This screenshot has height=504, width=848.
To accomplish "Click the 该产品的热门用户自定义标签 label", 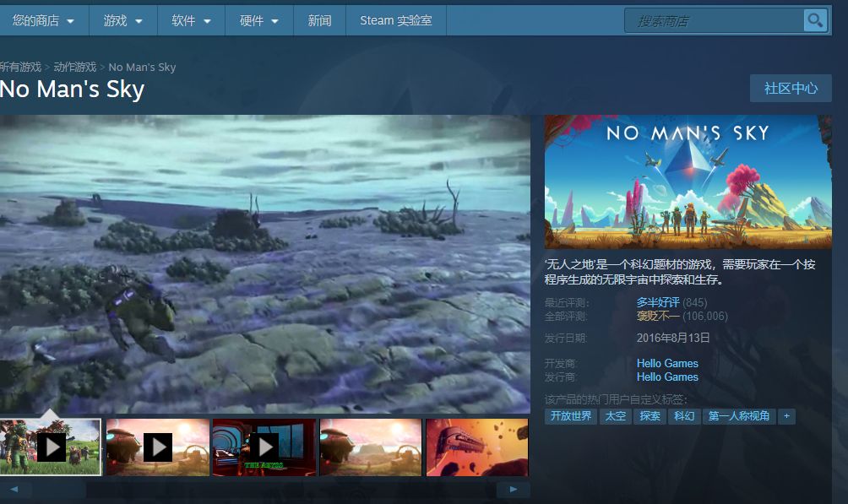I will pyautogui.click(x=616, y=399).
